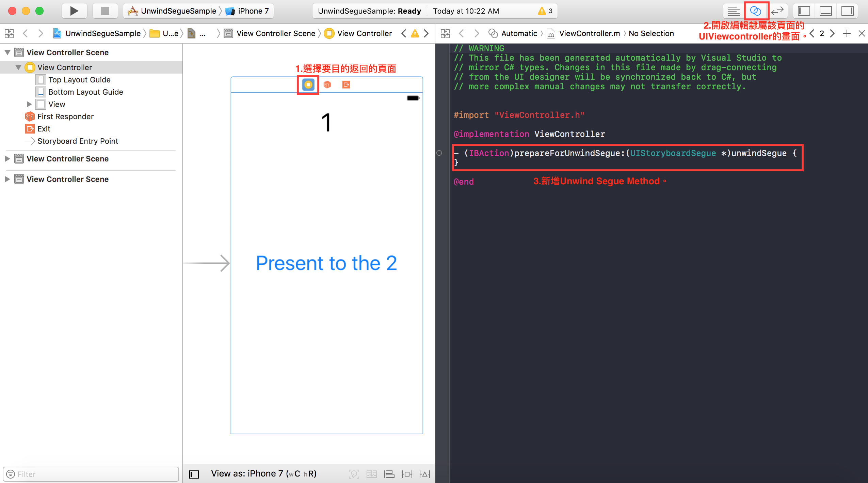The height and width of the screenshot is (483, 868).
Task: Click Embed In Stack icon
Action: (372, 474)
